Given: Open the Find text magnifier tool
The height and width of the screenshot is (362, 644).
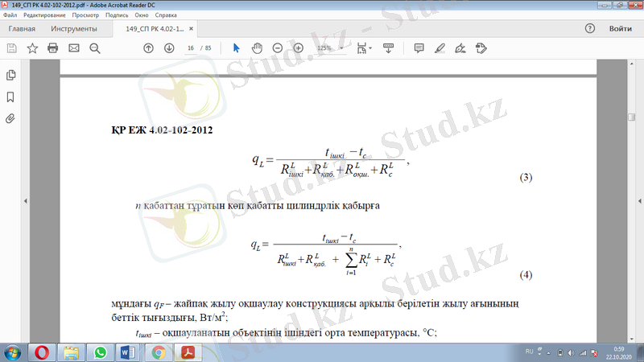Looking at the screenshot, I should click(95, 48).
